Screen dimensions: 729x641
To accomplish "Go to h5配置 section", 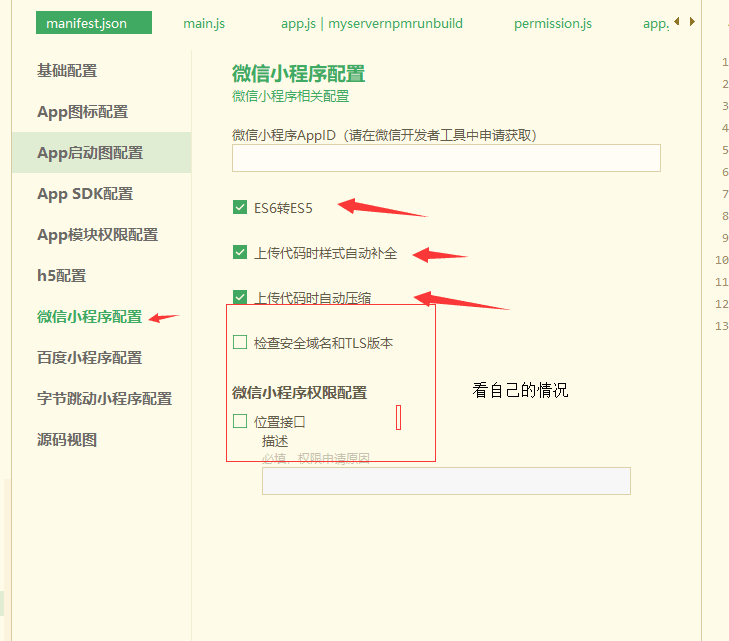I will coord(61,276).
